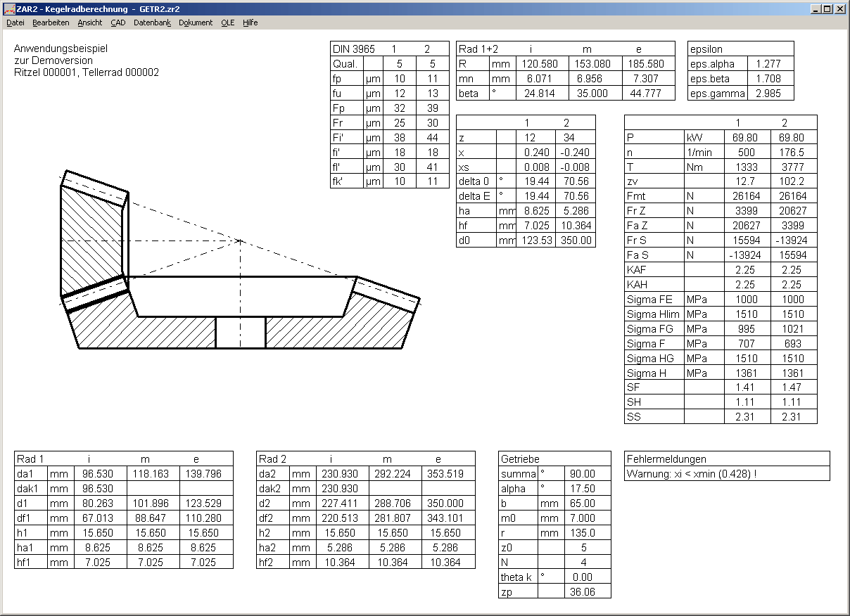Minimize the ZAR2 window
The image size is (850, 616).
click(815, 9)
